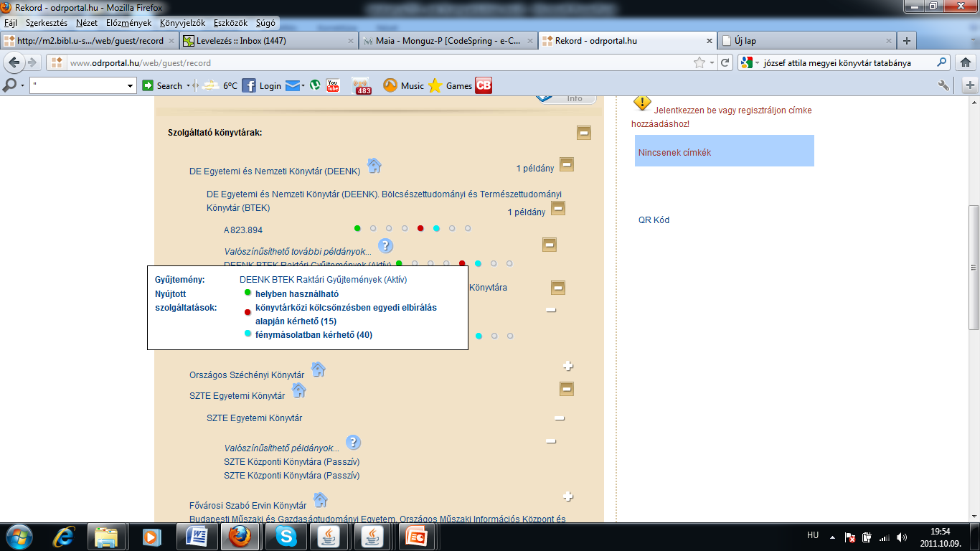
Task: Click the home icon beside DE Egyetemi és Nemzeti Könyvtár (DEENK)
Action: click(374, 166)
